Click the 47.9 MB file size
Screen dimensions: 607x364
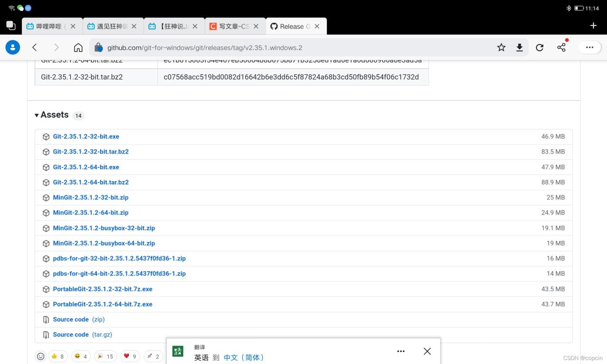pos(553,167)
